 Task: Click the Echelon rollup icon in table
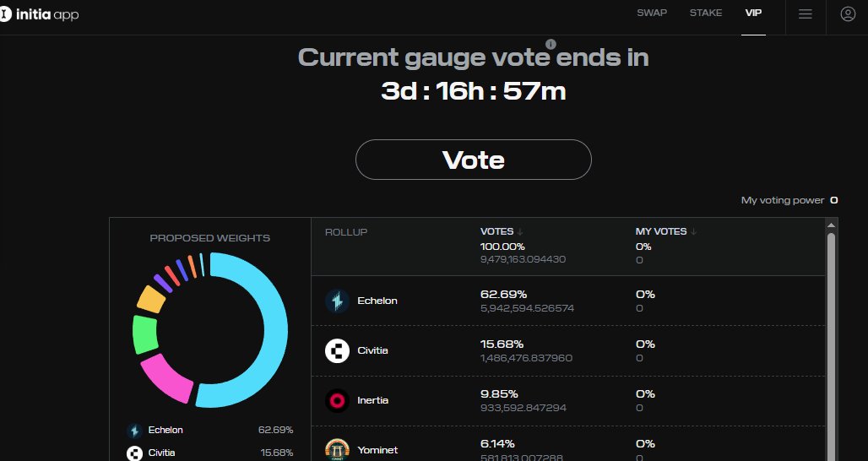click(337, 301)
